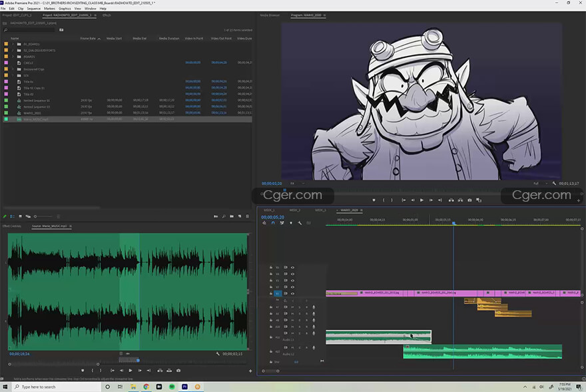Open the Graphics menu
This screenshot has height=392, width=586.
65,8
